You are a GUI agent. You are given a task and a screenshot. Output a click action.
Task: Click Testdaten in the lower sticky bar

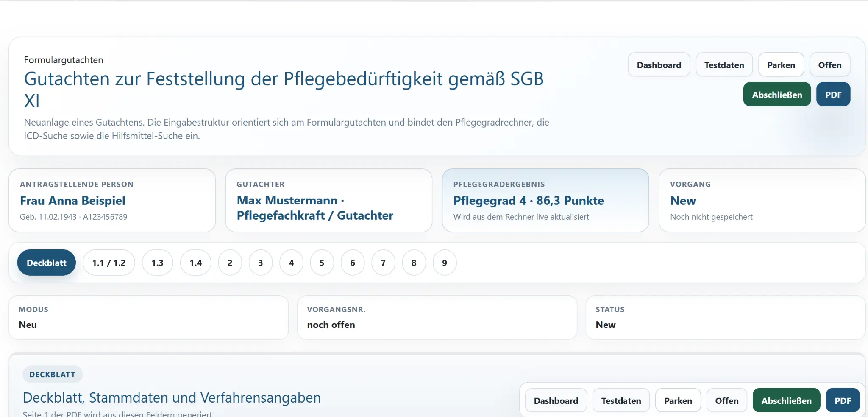(621, 400)
